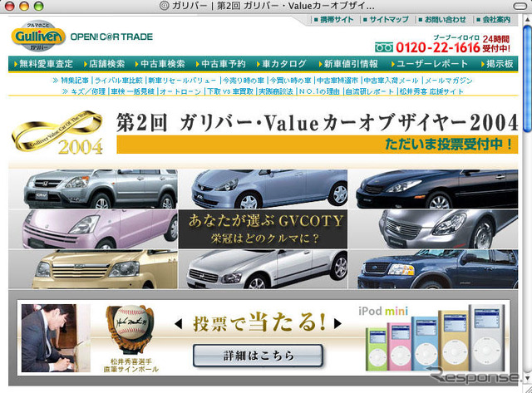Image resolution: width=532 pixels, height=393 pixels.
Task: Click the silver Honda CR-V car thumbnail
Action: point(93,189)
